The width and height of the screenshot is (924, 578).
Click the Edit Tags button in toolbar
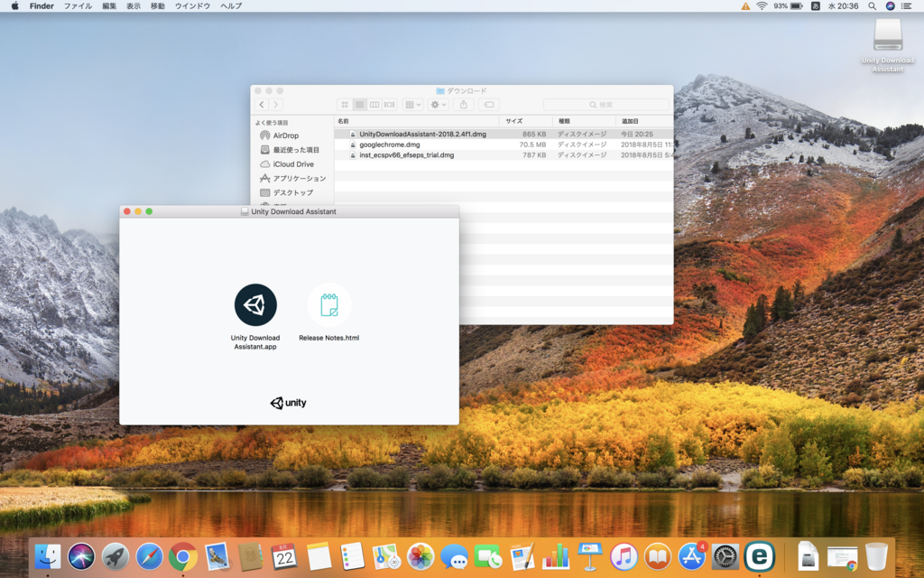[x=488, y=105]
